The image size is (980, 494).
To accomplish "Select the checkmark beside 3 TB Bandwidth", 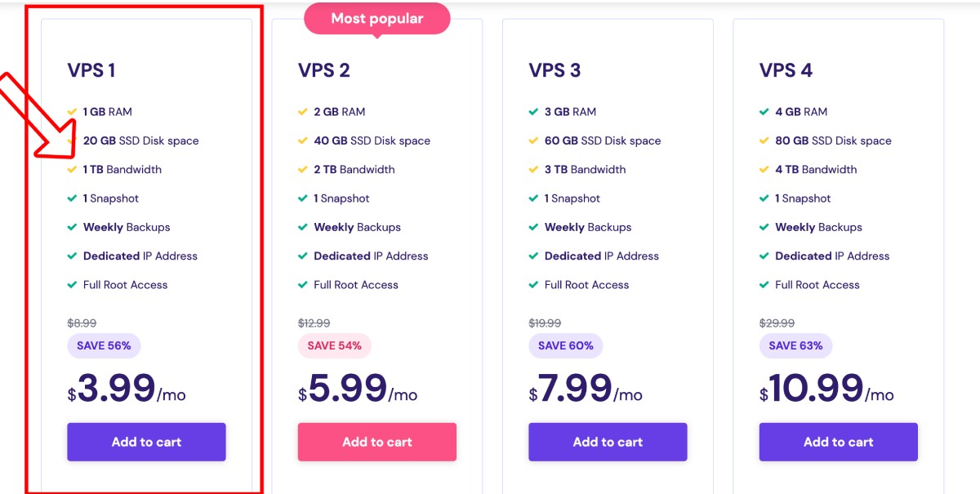I will [x=534, y=169].
